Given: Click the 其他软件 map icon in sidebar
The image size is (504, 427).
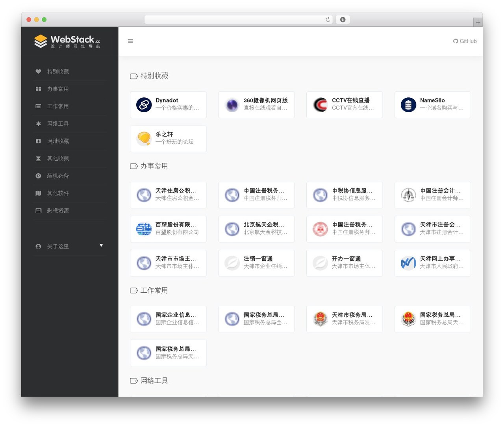Looking at the screenshot, I should pyautogui.click(x=38, y=193).
